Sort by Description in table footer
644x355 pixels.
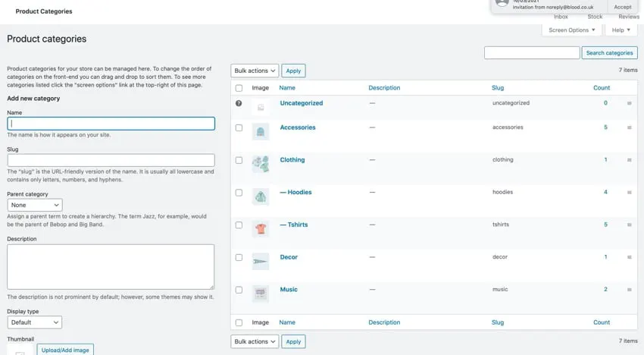point(384,322)
